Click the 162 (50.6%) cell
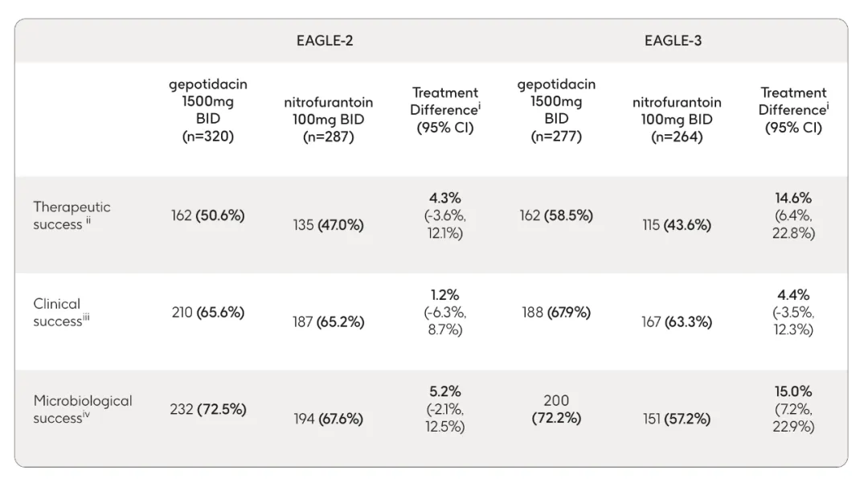868x483 pixels. click(x=207, y=215)
